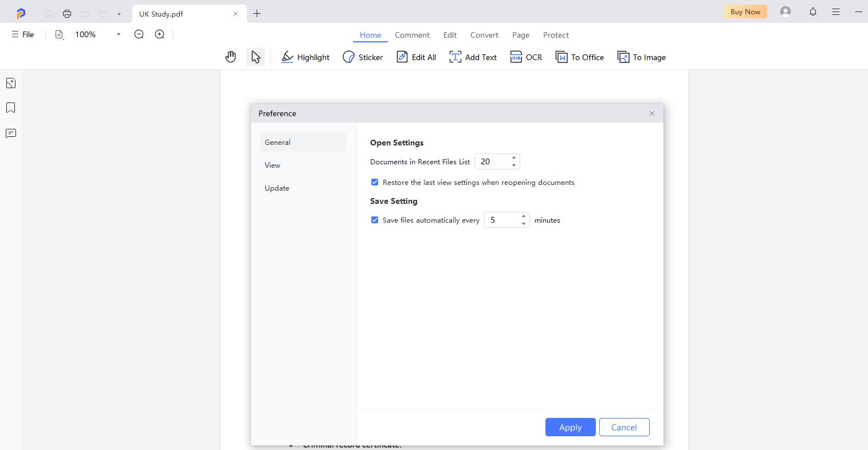Run OCR from the toolbar
This screenshot has height=450, width=868.
tap(526, 57)
